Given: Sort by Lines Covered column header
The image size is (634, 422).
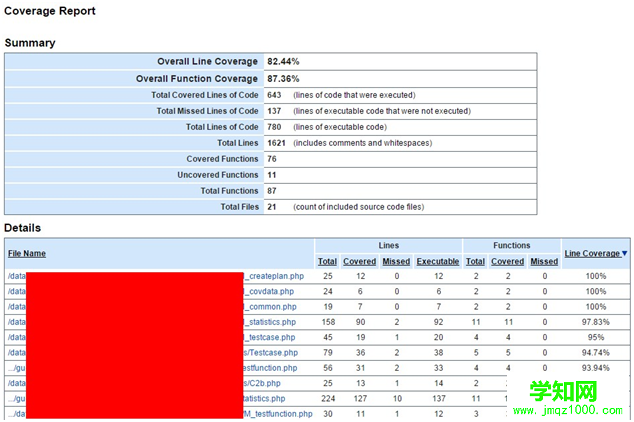Looking at the screenshot, I should [x=359, y=262].
